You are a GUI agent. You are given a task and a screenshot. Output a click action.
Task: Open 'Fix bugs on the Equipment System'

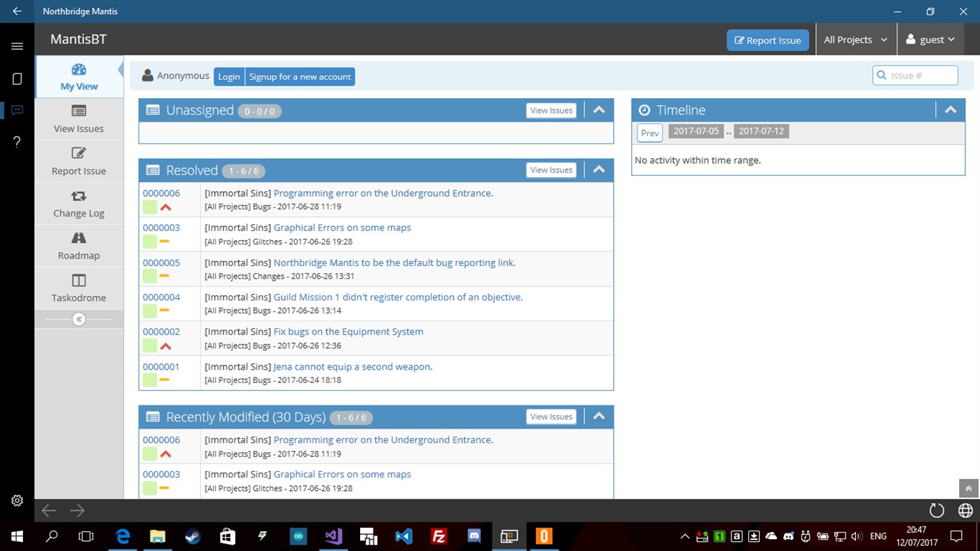pos(348,332)
